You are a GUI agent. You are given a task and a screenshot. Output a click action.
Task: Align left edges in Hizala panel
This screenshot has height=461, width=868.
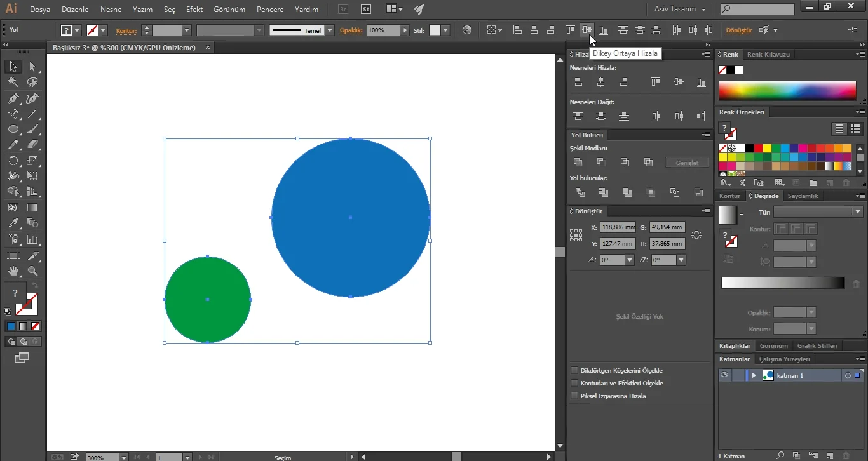pyautogui.click(x=578, y=82)
